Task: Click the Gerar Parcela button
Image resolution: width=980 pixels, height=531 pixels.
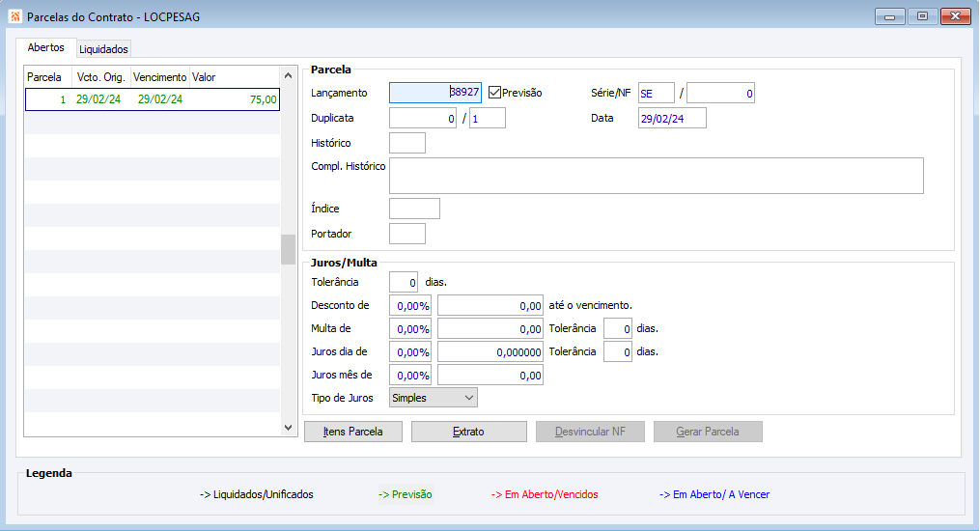Action: pos(708,432)
